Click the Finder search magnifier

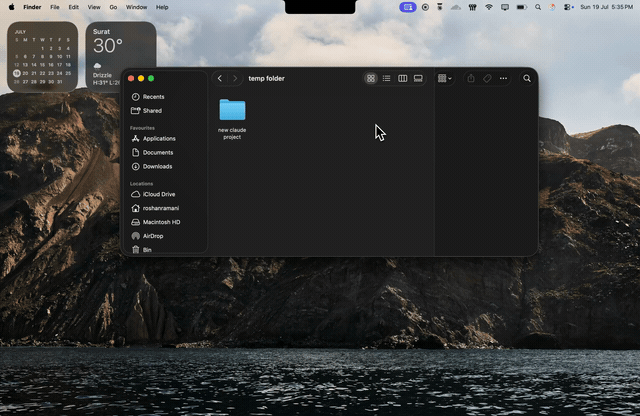point(527,78)
